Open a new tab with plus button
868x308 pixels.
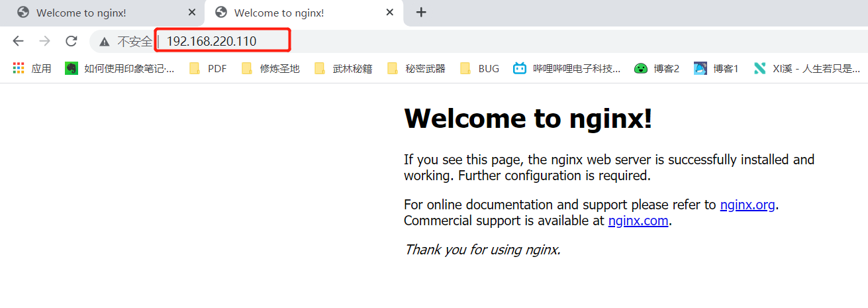421,12
